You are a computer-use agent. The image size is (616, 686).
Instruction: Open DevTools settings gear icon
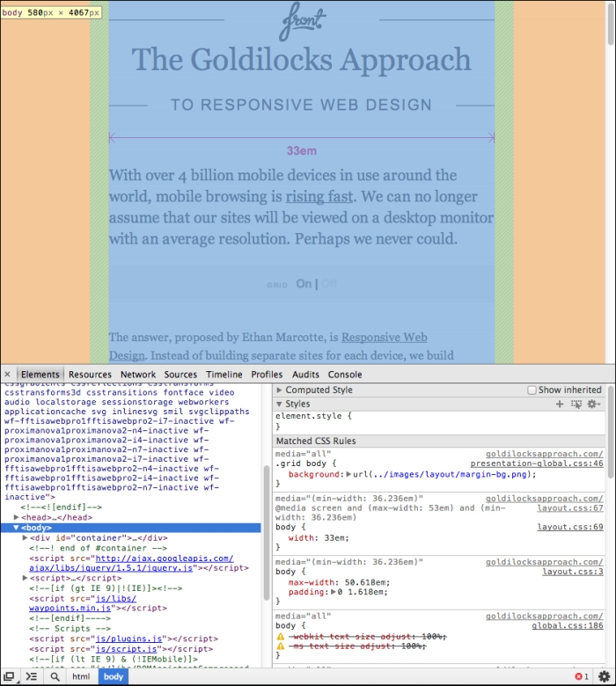(605, 676)
